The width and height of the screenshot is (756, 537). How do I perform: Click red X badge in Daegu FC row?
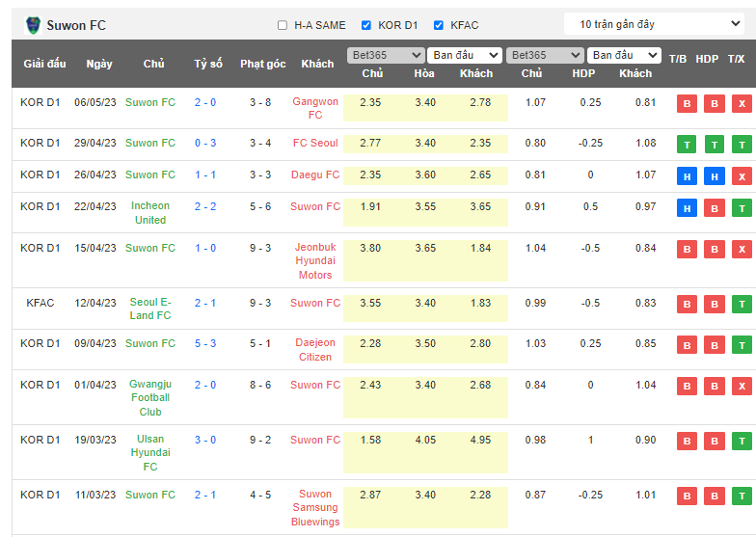tap(741, 176)
